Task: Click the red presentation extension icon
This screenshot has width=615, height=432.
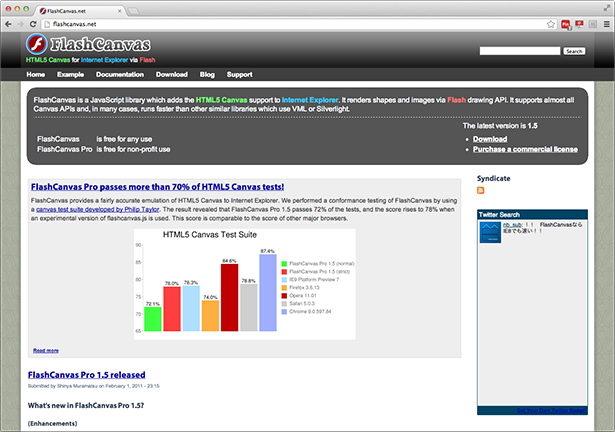Action: point(579,24)
